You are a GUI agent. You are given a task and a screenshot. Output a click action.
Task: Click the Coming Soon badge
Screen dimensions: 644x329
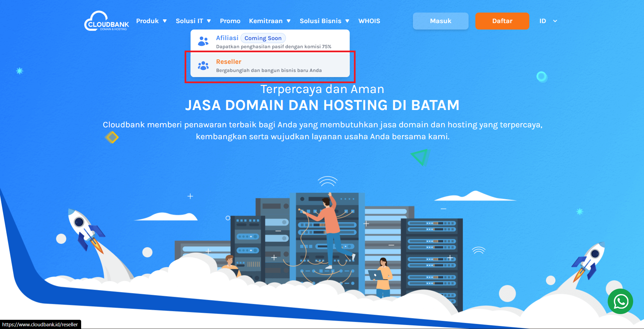(x=263, y=38)
